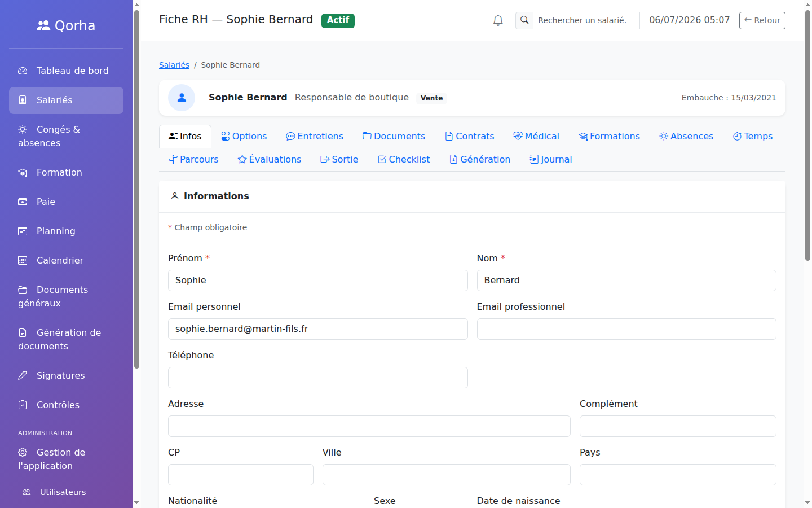Click the Prénom input field

point(317,281)
